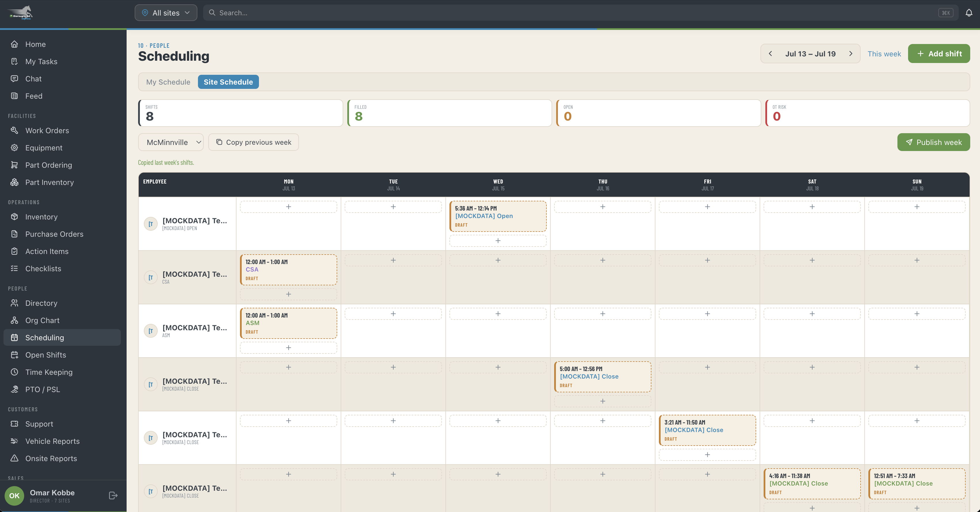Open the CSA 12:00 AM draft shift

[x=288, y=270]
